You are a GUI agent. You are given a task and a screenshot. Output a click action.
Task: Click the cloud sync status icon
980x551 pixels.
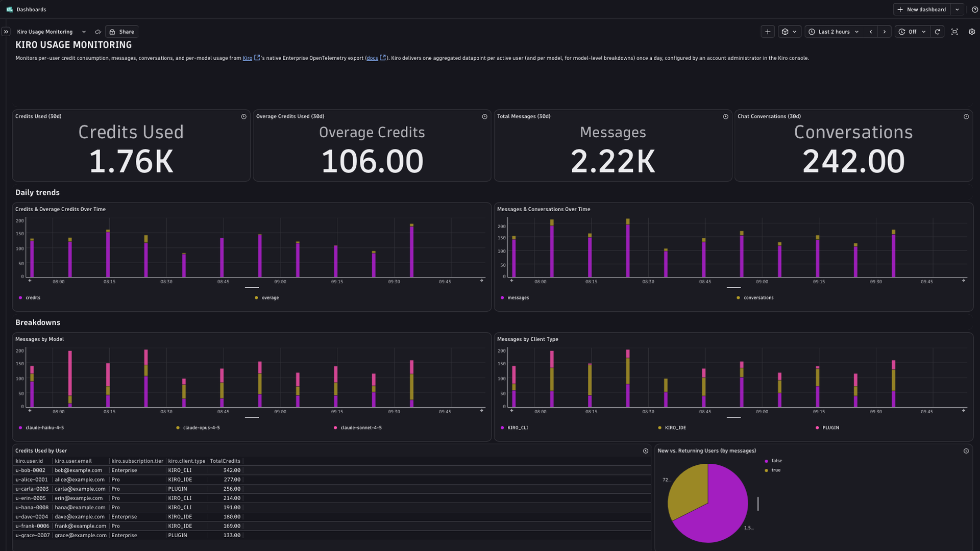98,32
